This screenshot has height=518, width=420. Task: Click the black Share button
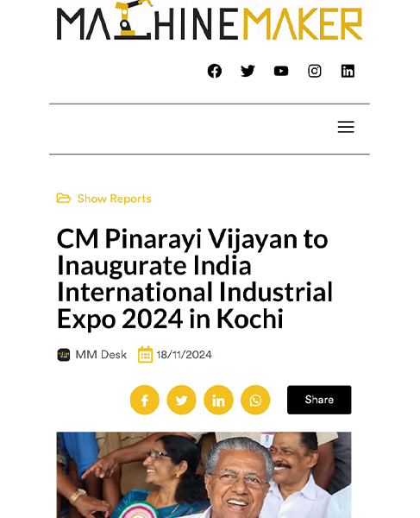[319, 400]
